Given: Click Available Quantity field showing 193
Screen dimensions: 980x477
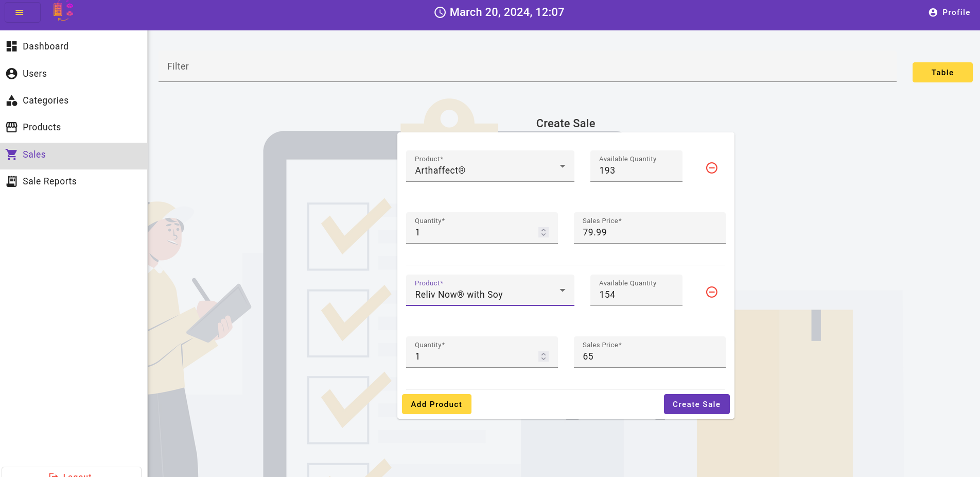Looking at the screenshot, I should pos(636,166).
